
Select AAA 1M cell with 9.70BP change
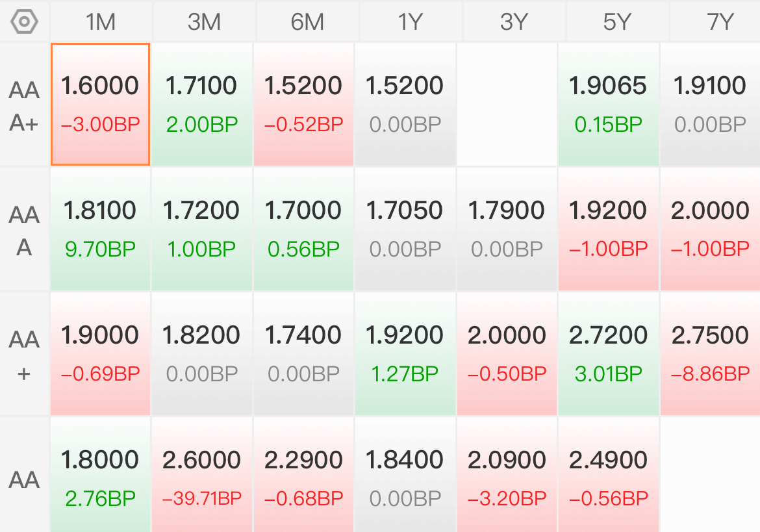point(101,229)
